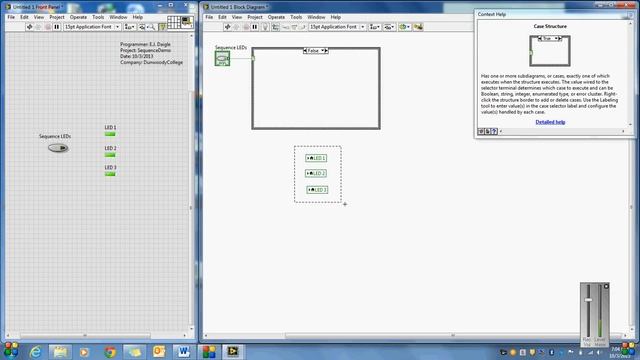Click Step Into button in Block Diagram
The width and height of the screenshot is (640, 360).
(285, 27)
